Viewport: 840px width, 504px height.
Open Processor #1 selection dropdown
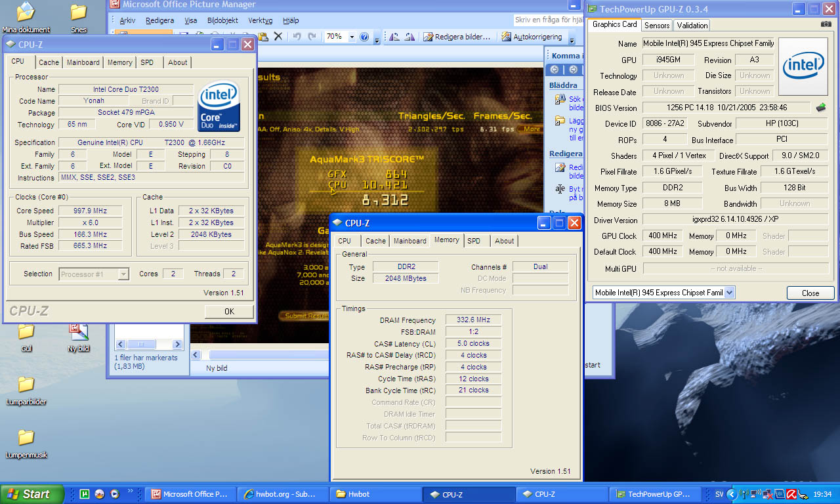123,274
